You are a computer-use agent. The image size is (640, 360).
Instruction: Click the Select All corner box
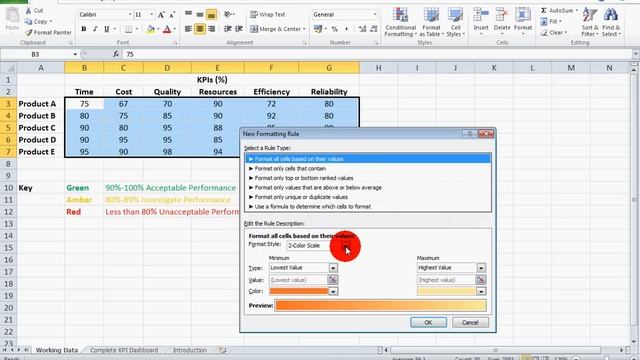8,68
